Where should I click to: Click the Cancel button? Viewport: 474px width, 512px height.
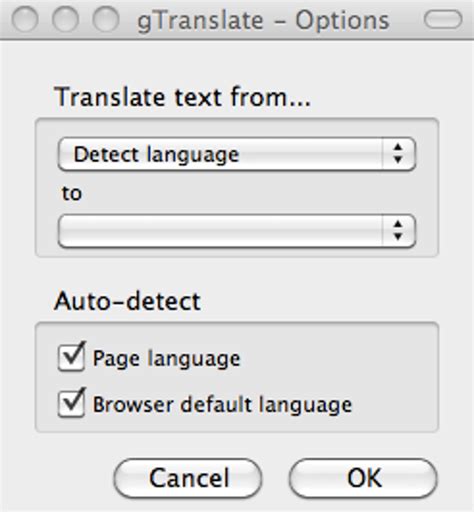tap(188, 478)
